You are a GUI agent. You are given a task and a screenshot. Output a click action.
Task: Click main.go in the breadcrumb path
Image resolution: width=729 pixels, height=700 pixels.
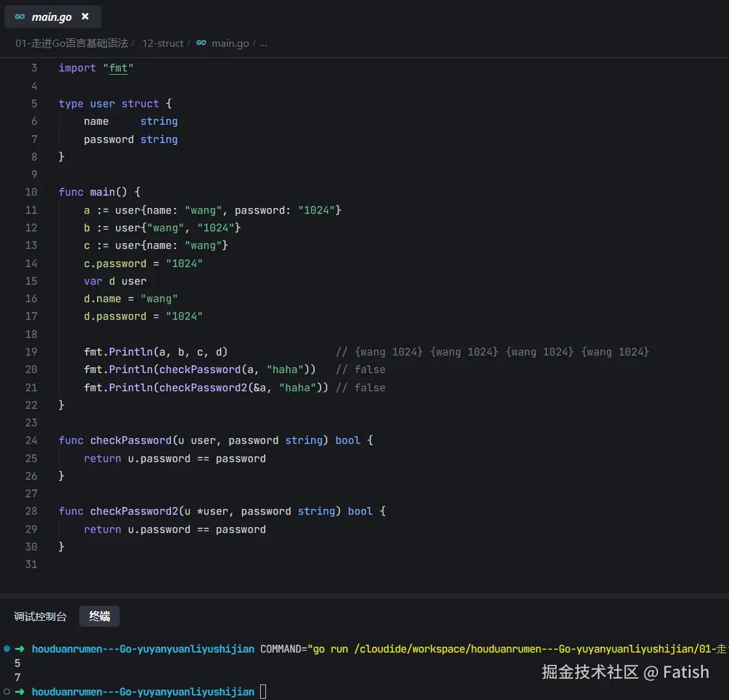230,44
